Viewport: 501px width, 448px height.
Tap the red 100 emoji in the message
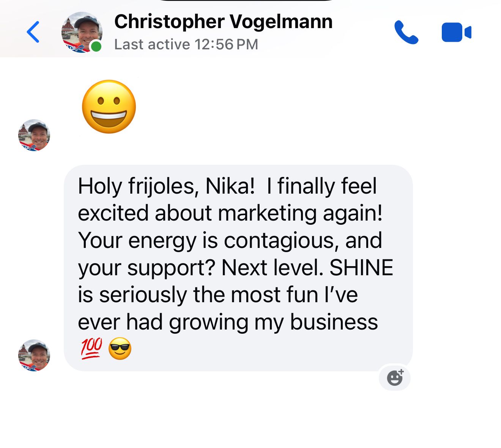[91, 349]
